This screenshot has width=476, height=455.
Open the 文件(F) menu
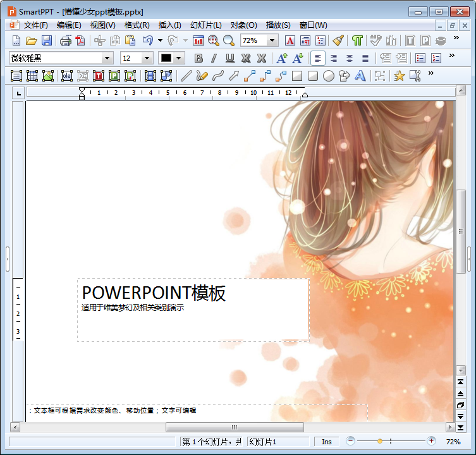(x=36, y=25)
